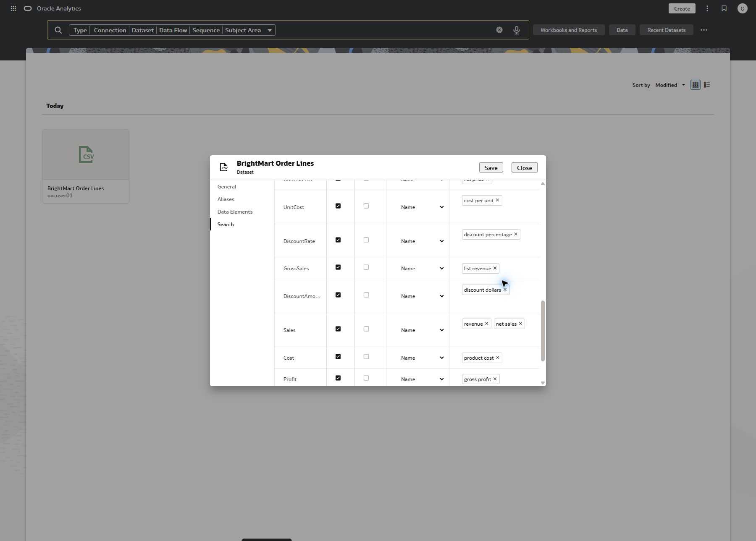The height and width of the screenshot is (541, 756).
Task: Uncheck the UnitCost index checkbox
Action: (x=338, y=206)
